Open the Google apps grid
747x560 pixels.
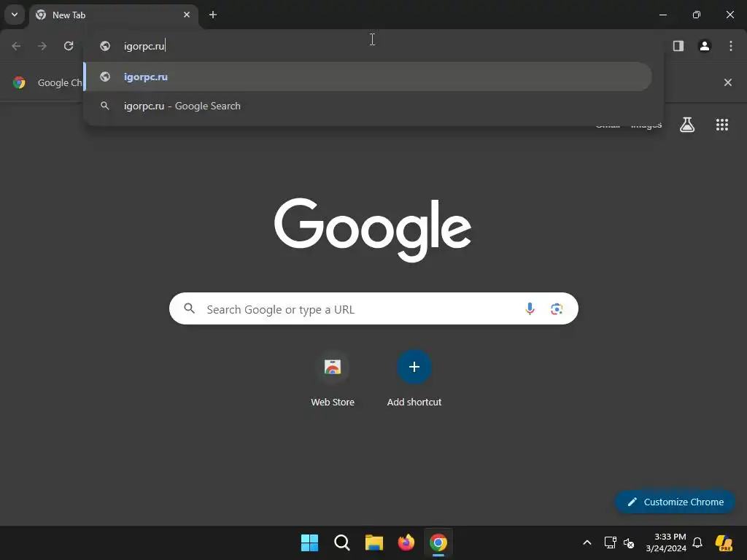pos(722,125)
